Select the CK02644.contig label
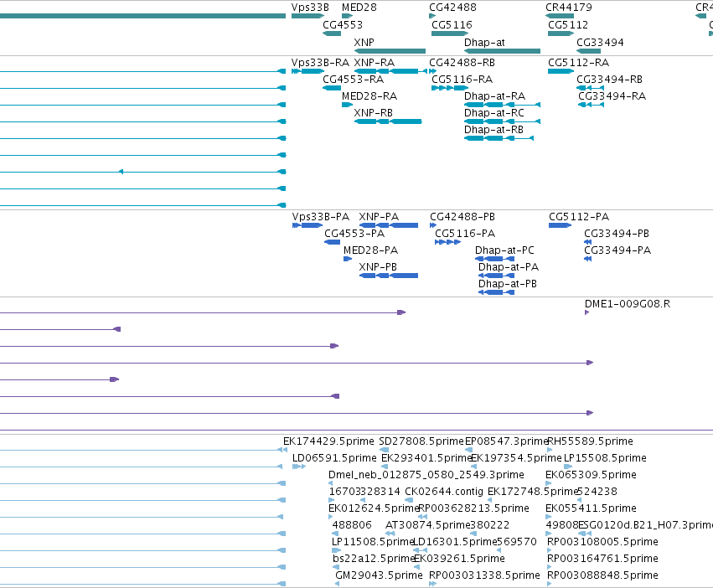The height and width of the screenshot is (588, 713). click(444, 492)
